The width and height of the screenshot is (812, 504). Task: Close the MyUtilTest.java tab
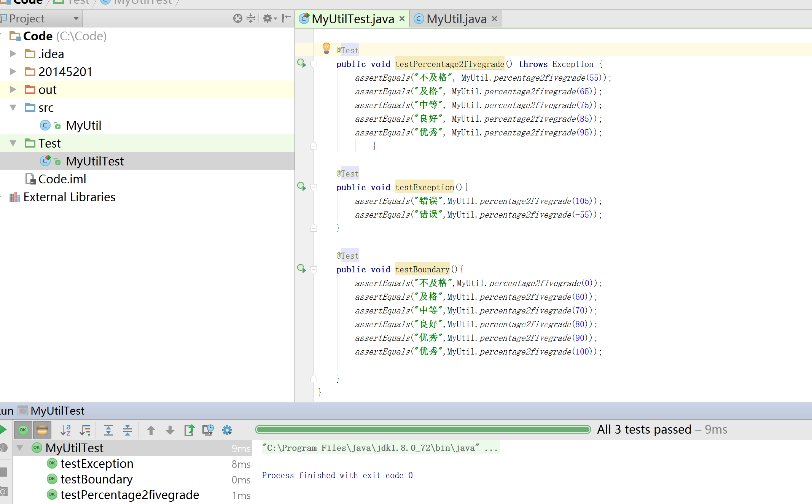coord(402,19)
